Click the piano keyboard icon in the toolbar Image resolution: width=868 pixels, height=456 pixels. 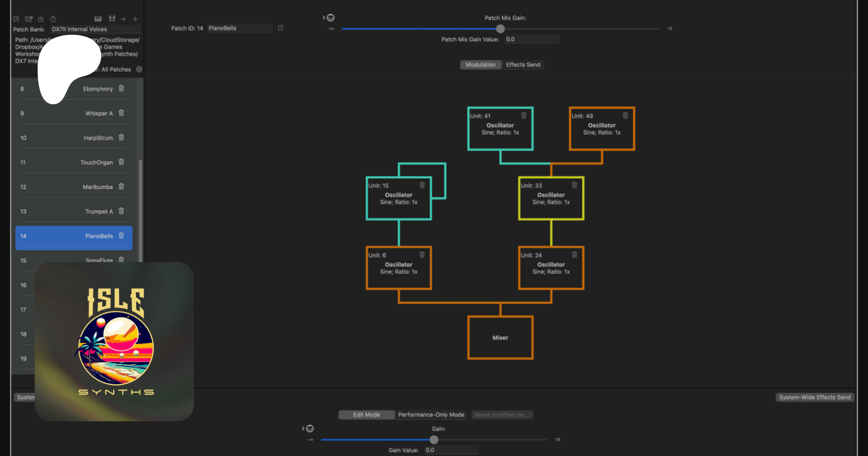point(98,19)
